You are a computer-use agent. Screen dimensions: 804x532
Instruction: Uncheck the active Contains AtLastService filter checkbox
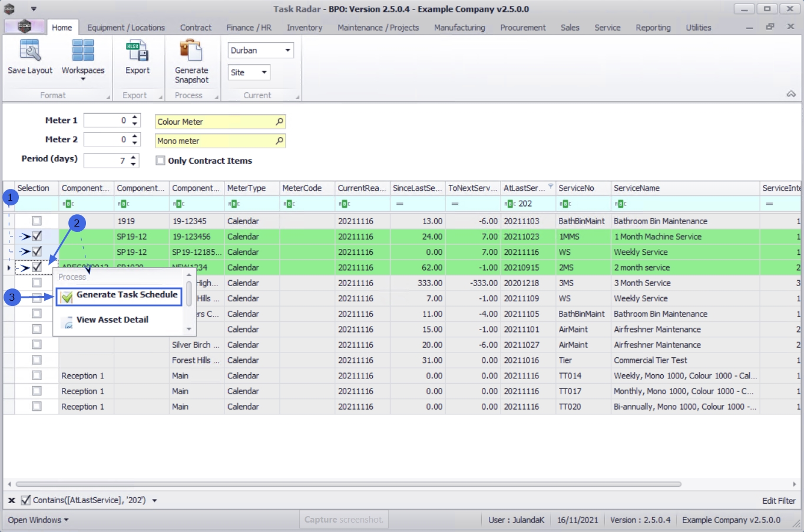pos(26,500)
